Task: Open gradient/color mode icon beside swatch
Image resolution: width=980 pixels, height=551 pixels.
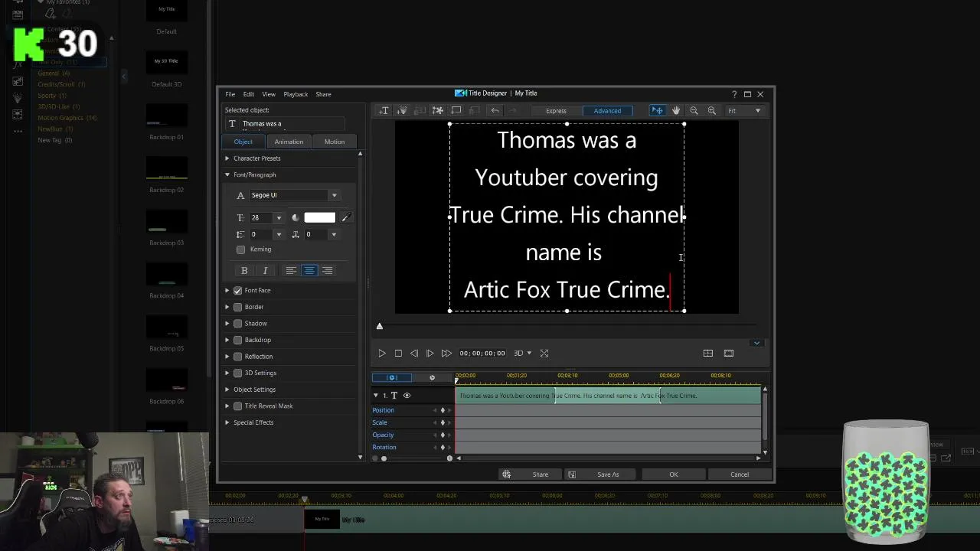Action: 296,217
